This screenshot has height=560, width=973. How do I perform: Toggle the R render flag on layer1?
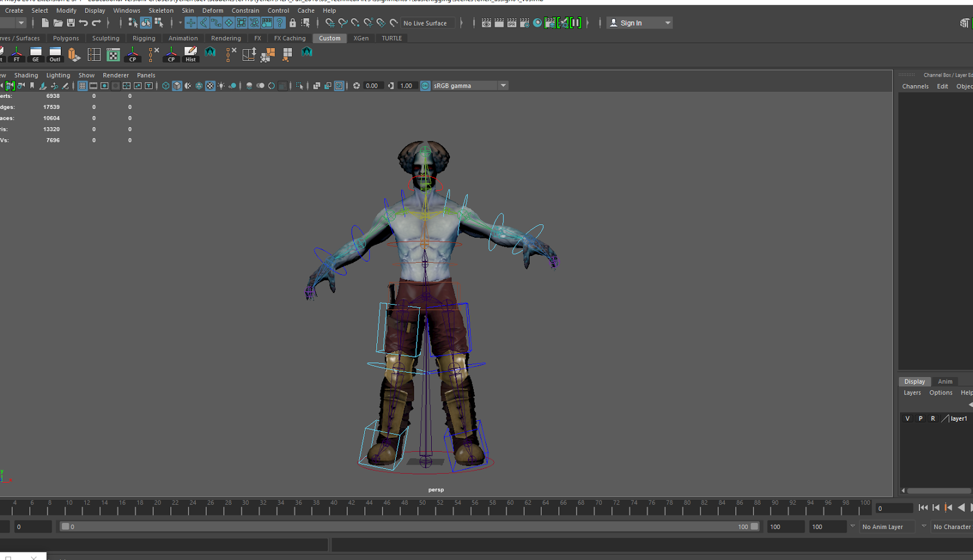tap(932, 418)
